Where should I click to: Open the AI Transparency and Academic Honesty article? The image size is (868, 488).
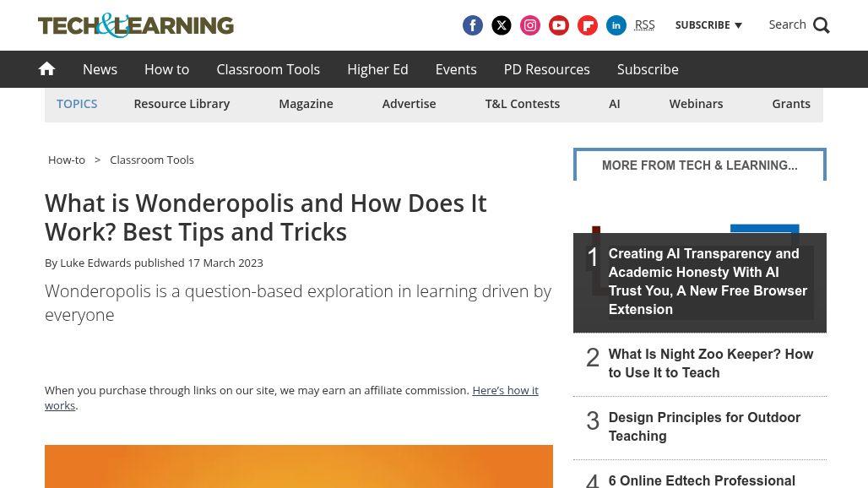[x=708, y=282]
